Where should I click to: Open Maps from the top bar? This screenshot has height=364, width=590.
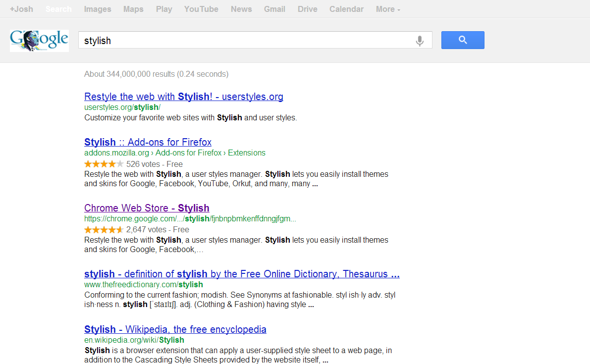click(x=133, y=9)
